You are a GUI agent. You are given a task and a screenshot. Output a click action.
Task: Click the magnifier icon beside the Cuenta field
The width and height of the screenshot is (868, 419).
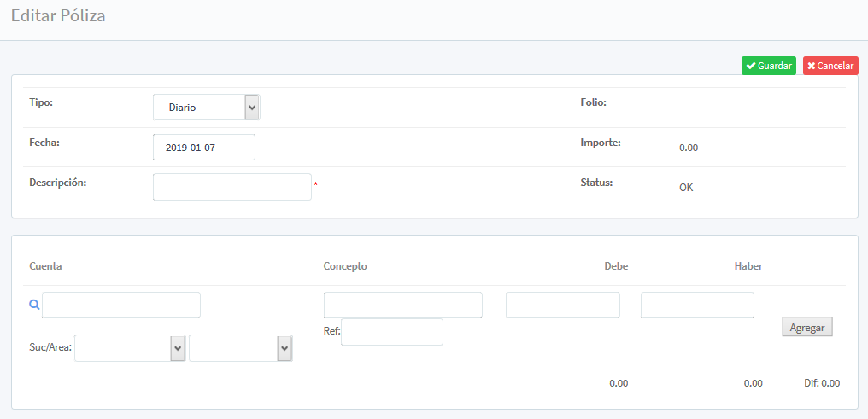pos(34,305)
